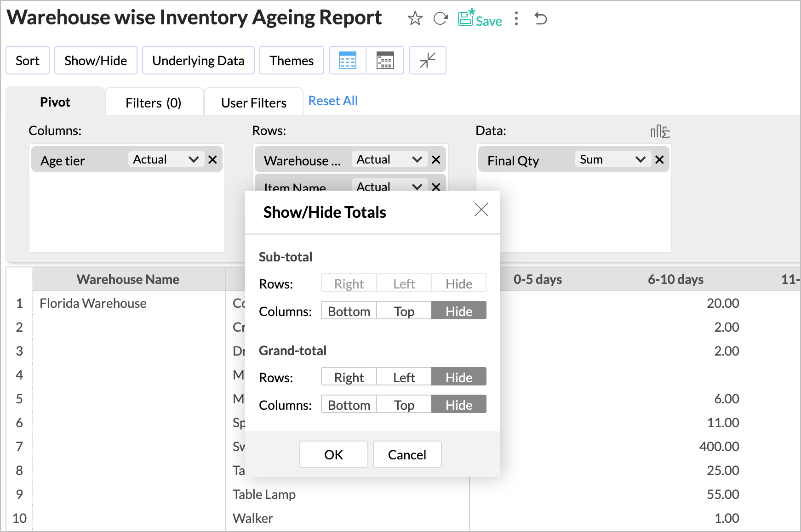Set sub-total Rows to Right
The height and width of the screenshot is (532, 801).
click(349, 283)
